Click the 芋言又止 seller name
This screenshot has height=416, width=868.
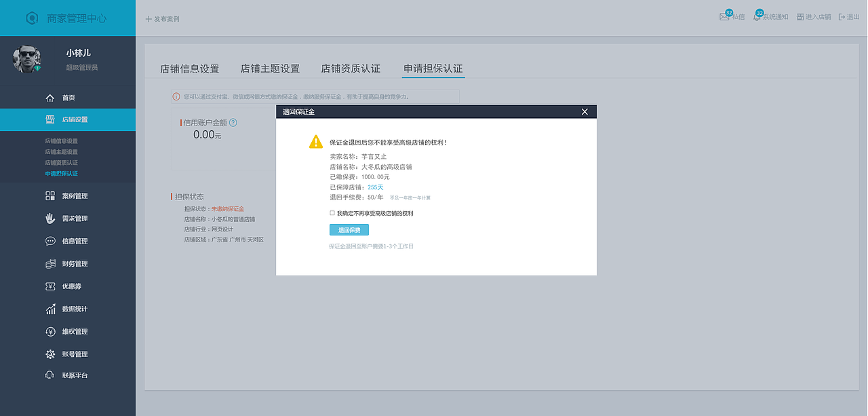[x=374, y=157]
